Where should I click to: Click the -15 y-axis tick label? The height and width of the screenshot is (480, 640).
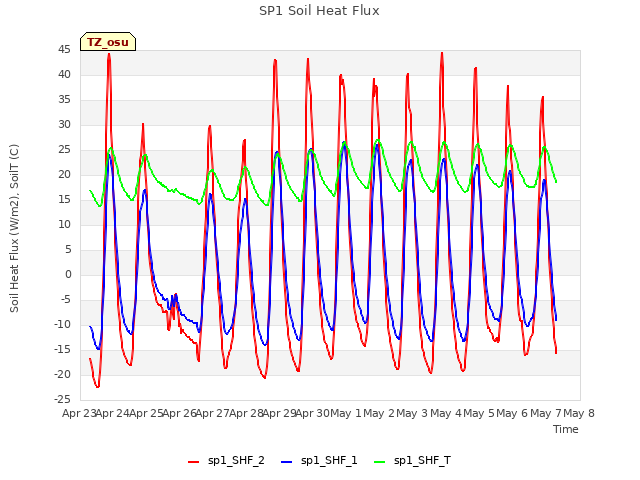coord(62,349)
